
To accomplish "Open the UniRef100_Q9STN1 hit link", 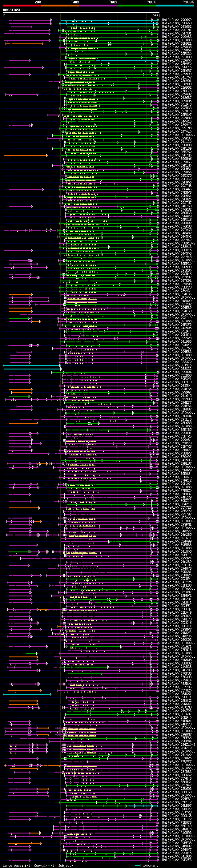I will (x=176, y=30).
